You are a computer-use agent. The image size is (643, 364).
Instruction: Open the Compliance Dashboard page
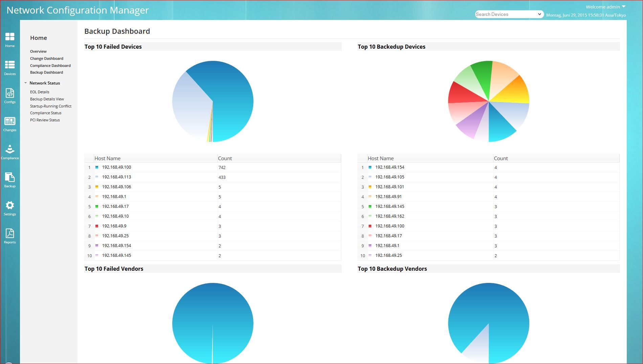50,65
